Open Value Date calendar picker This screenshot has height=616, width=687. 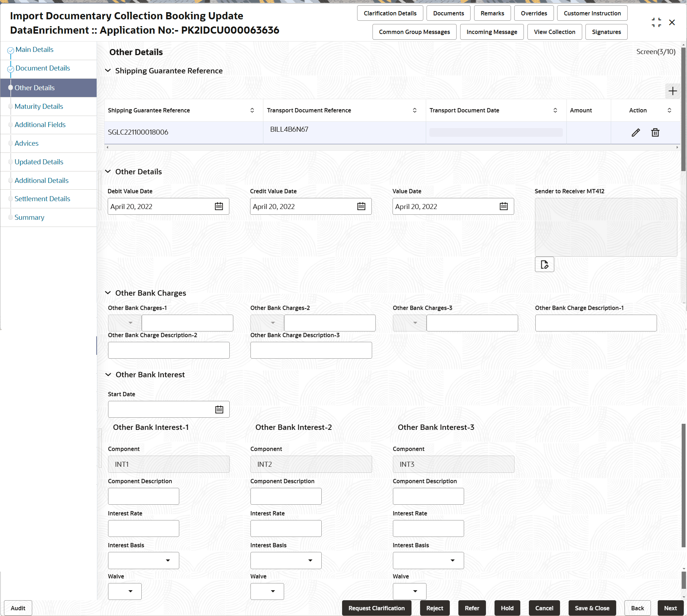pyautogui.click(x=503, y=207)
